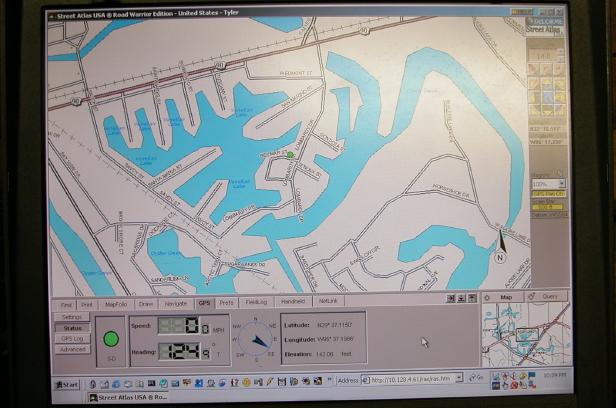
Task: Click the GPS Status button
Action: (72, 328)
